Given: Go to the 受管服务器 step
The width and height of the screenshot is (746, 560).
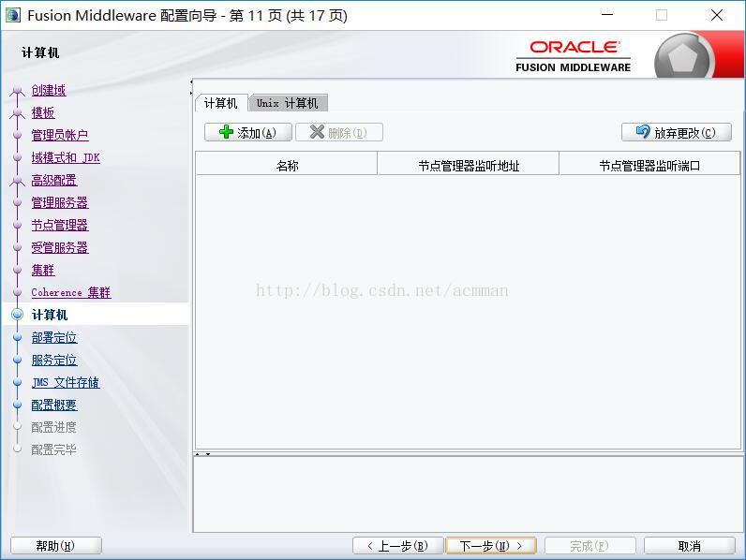Looking at the screenshot, I should click(x=60, y=247).
